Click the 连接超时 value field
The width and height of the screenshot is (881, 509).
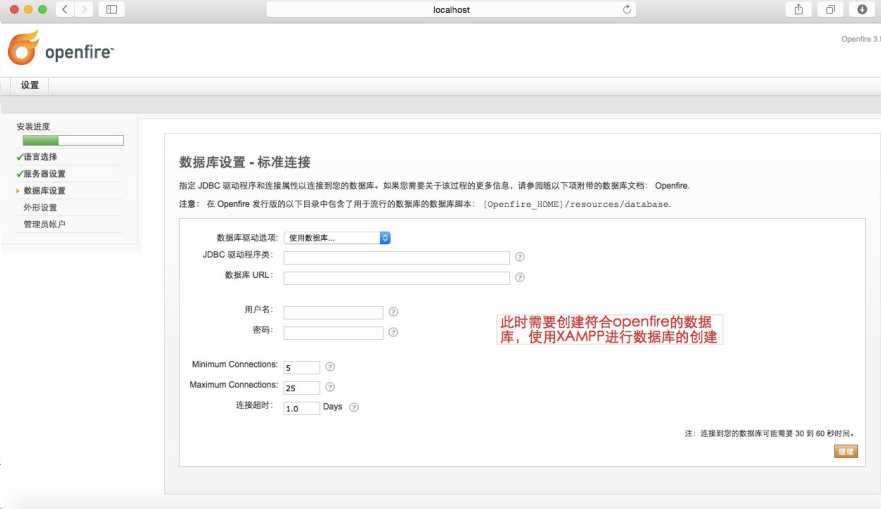302,408
